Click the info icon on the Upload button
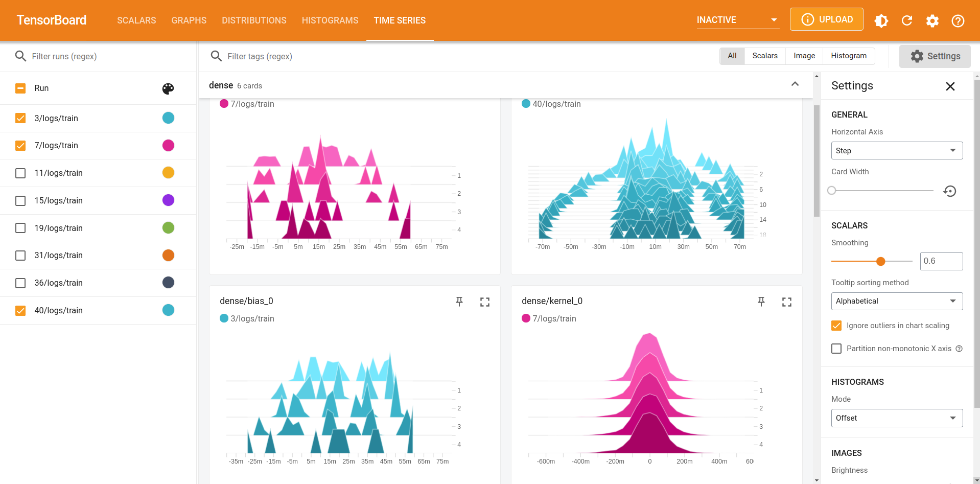 [807, 19]
